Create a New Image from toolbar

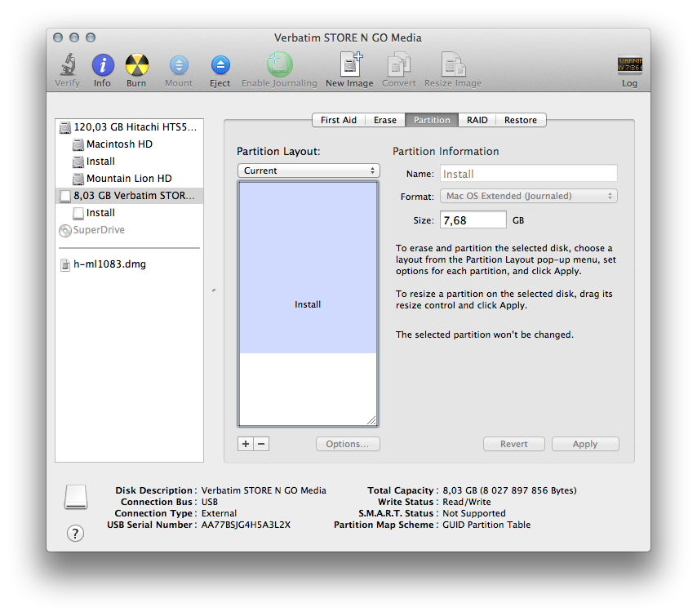[350, 65]
